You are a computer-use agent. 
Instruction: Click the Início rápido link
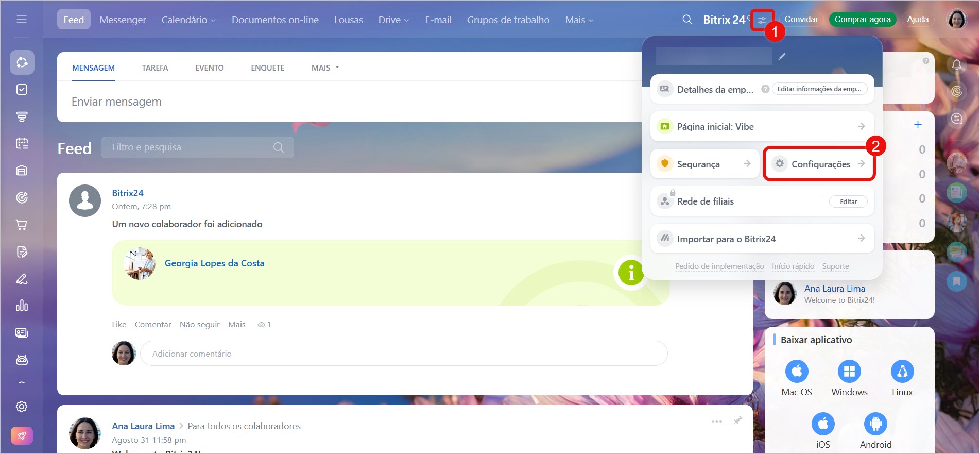point(793,266)
